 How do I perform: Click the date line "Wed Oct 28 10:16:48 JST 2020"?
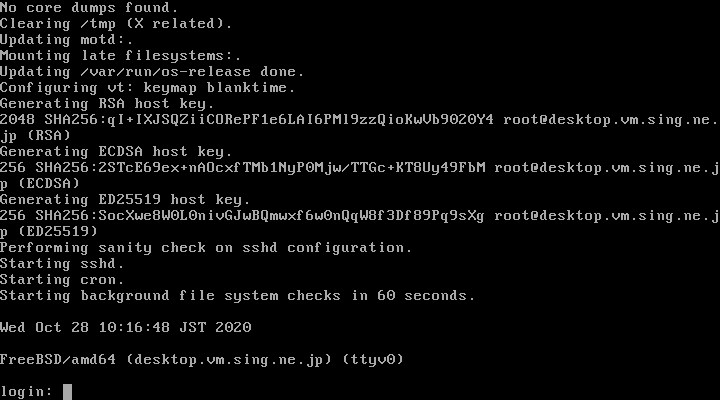tap(125, 327)
